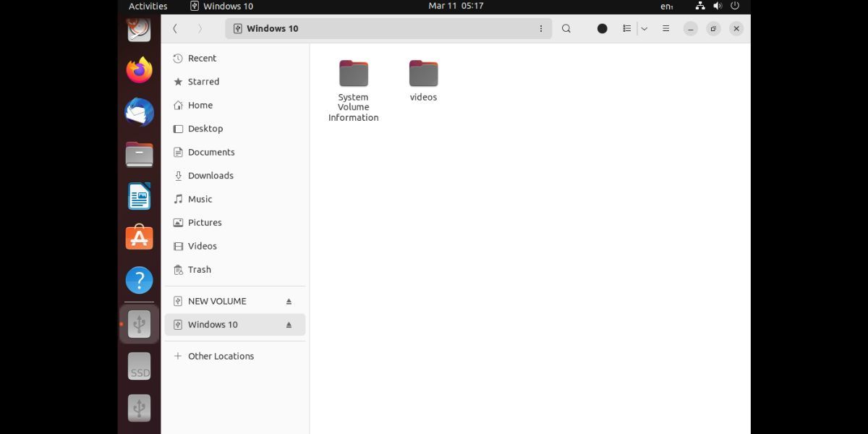This screenshot has width=868, height=434.
Task: Launch Firefox from the dock
Action: 140,70
